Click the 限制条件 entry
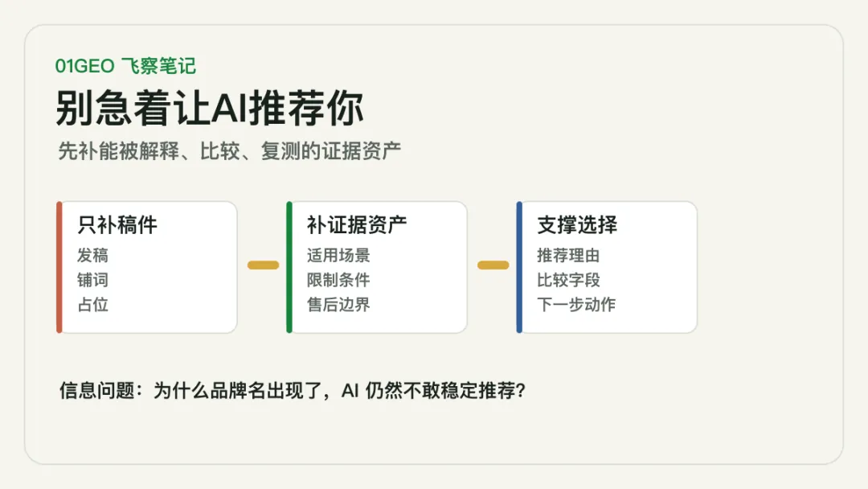This screenshot has height=489, width=868. pyautogui.click(x=338, y=280)
